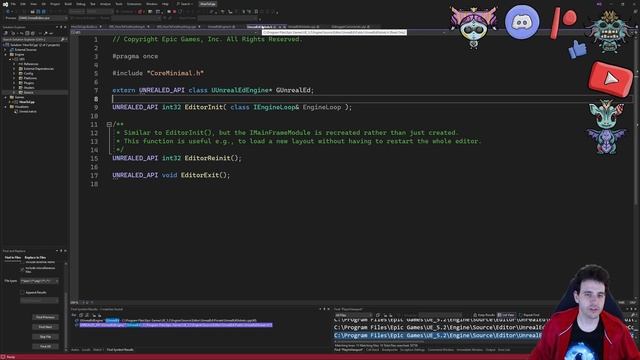Expand the Config folder

click(14, 73)
